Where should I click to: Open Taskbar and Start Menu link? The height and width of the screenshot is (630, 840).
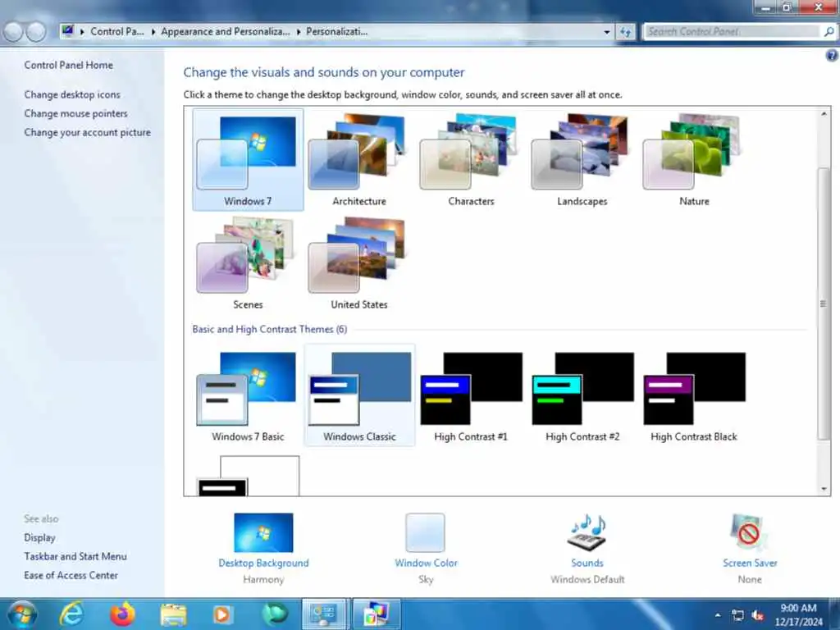coord(75,556)
